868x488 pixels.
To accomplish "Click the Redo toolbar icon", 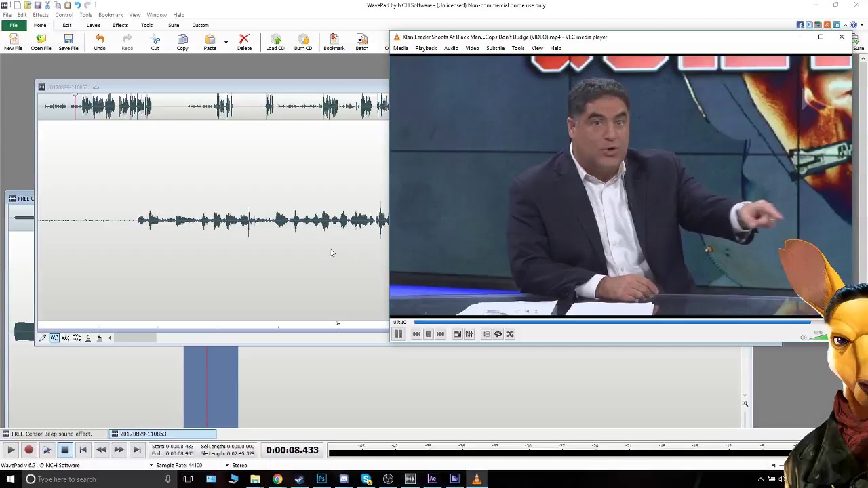I will (127, 42).
